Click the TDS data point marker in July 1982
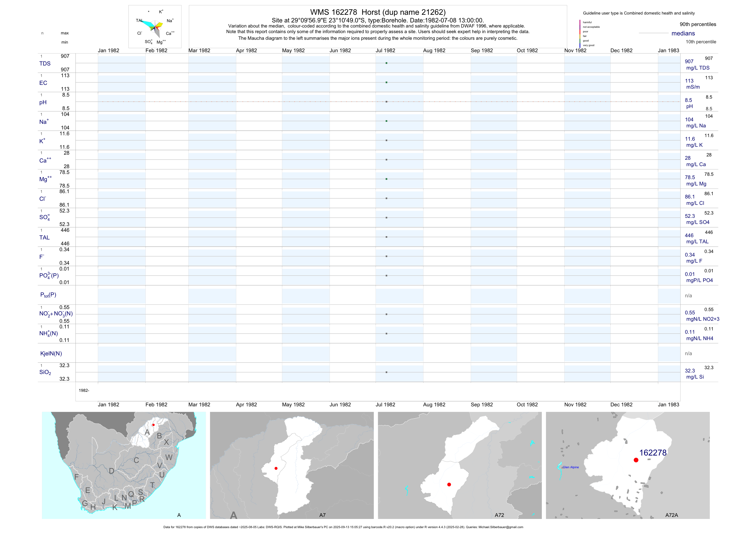The width and height of the screenshot is (756, 535). click(x=386, y=63)
